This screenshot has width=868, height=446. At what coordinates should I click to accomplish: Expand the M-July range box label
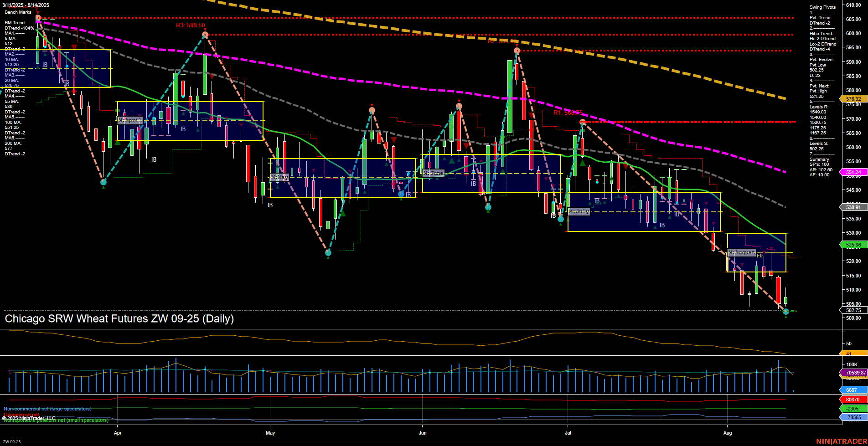coord(579,211)
